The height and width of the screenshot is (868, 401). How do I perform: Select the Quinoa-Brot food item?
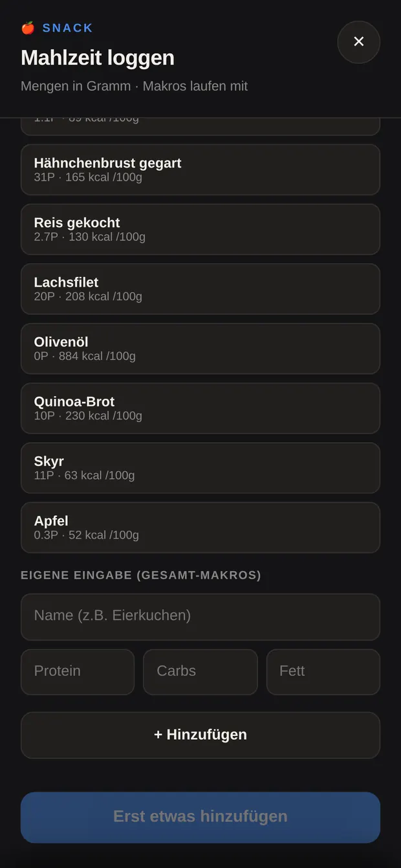point(200,408)
